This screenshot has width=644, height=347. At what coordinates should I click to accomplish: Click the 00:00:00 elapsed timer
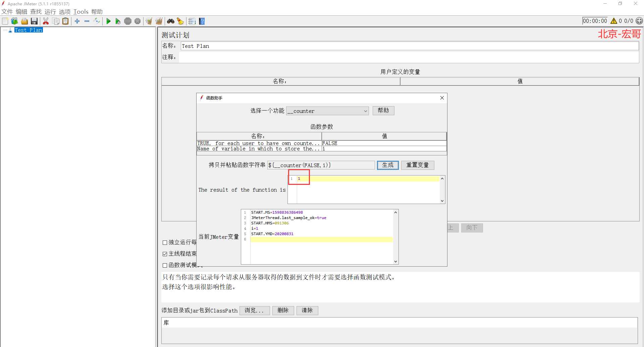[595, 21]
